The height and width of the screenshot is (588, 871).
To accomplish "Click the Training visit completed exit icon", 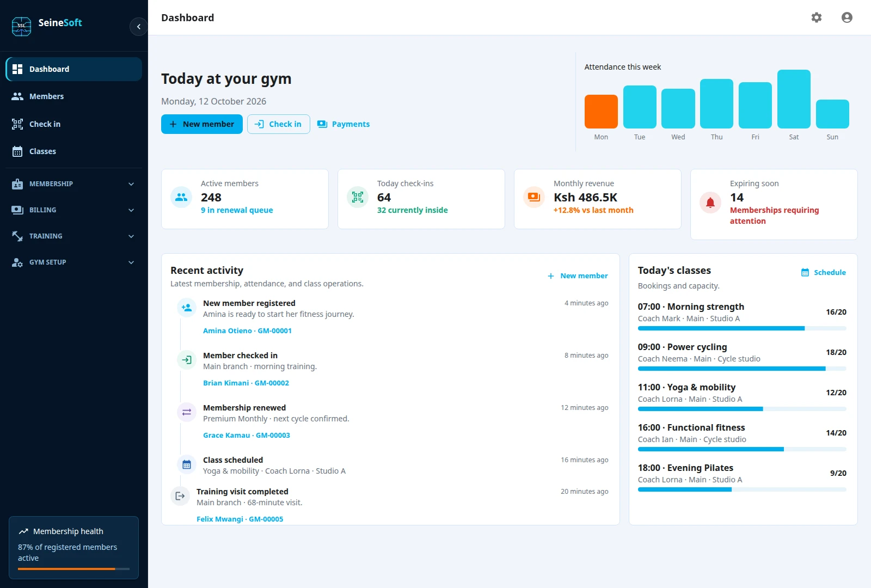I will 180,496.
